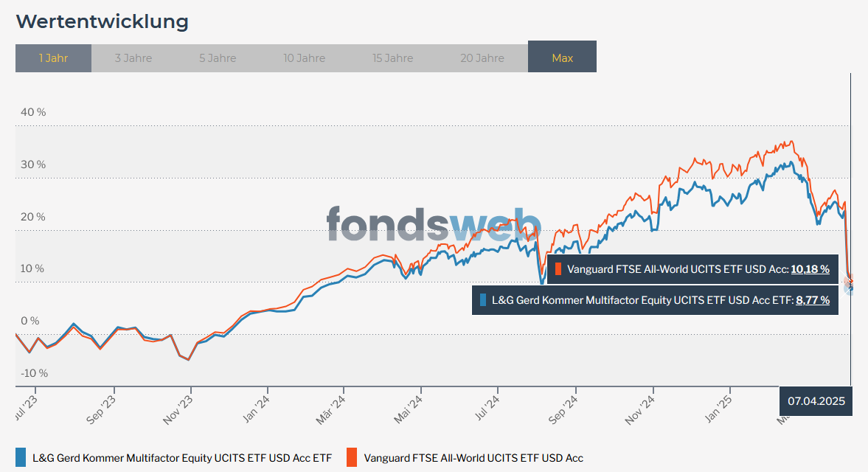The height and width of the screenshot is (472, 868).
Task: Click the 40 % y-axis label
Action: tap(33, 112)
